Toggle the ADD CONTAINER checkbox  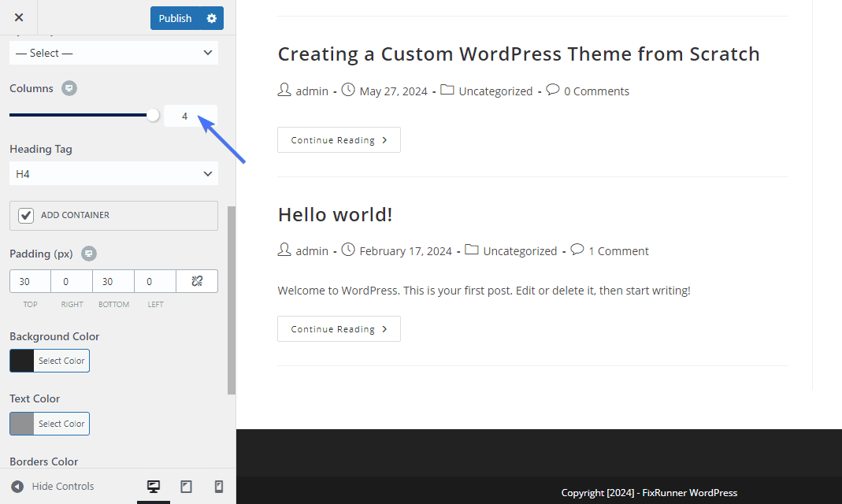[26, 215]
